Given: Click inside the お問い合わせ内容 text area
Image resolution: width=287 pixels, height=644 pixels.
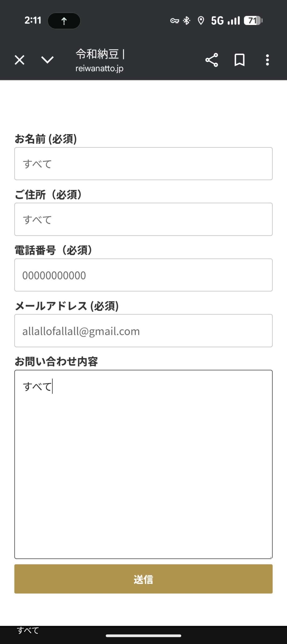Looking at the screenshot, I should click(x=143, y=464).
